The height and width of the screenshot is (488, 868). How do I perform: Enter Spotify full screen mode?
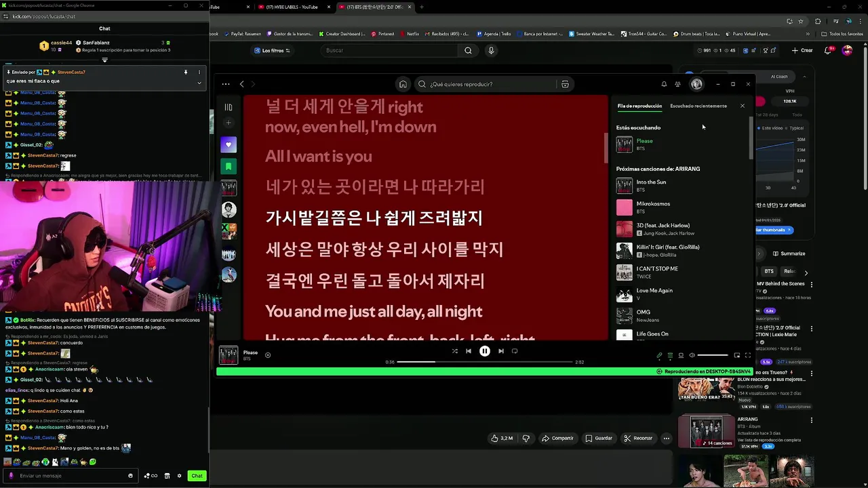748,355
